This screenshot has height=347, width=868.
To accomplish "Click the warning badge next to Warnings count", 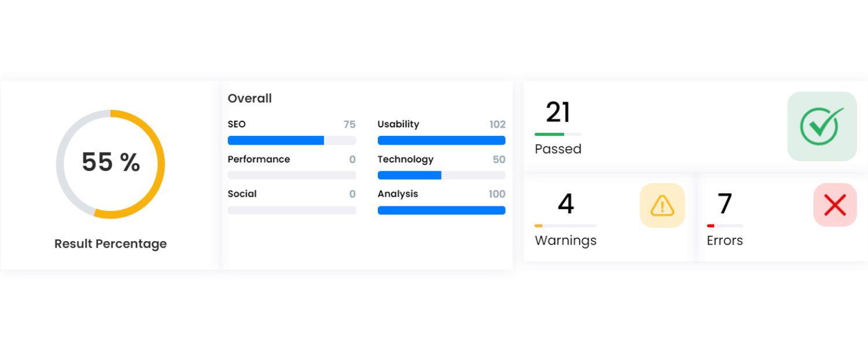I will click(662, 205).
